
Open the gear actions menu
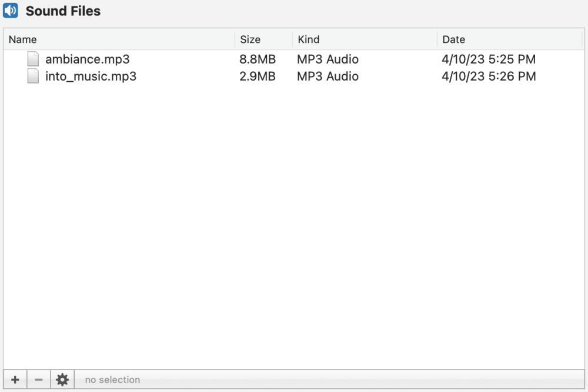coord(62,380)
